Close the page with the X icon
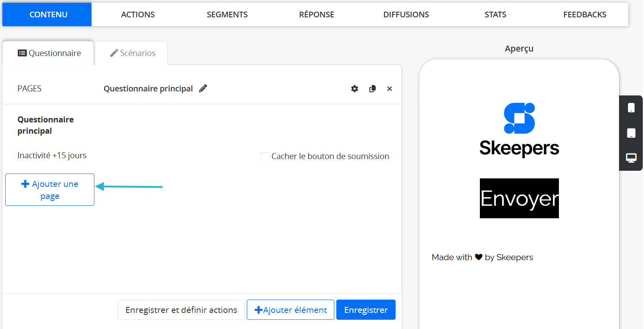Viewport: 644px width, 329px height. click(x=390, y=89)
